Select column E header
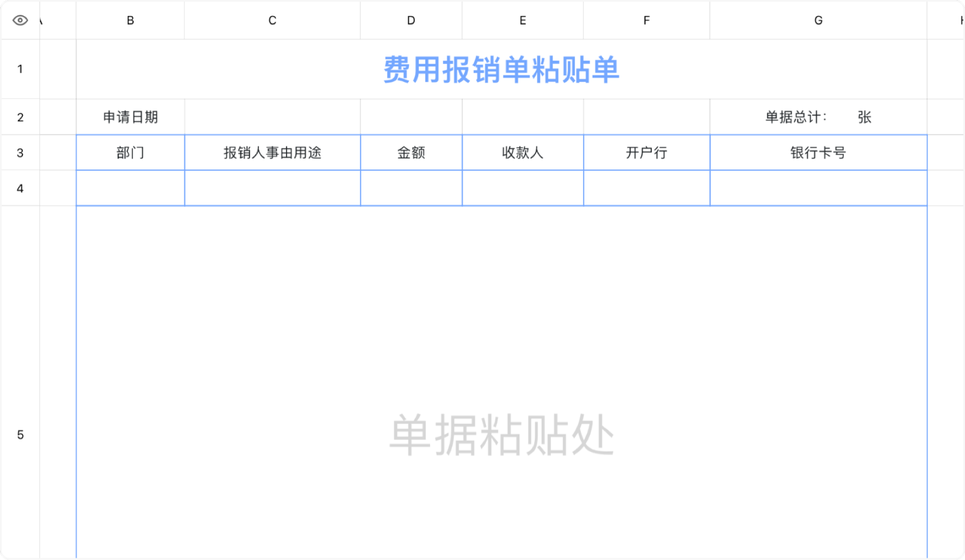The height and width of the screenshot is (560, 965). point(523,21)
